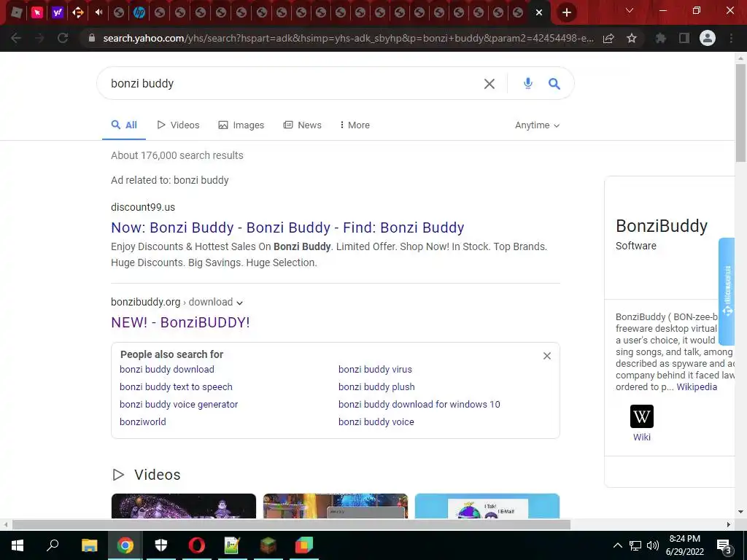Open the second video thumbnail
The height and width of the screenshot is (560, 747).
336,506
